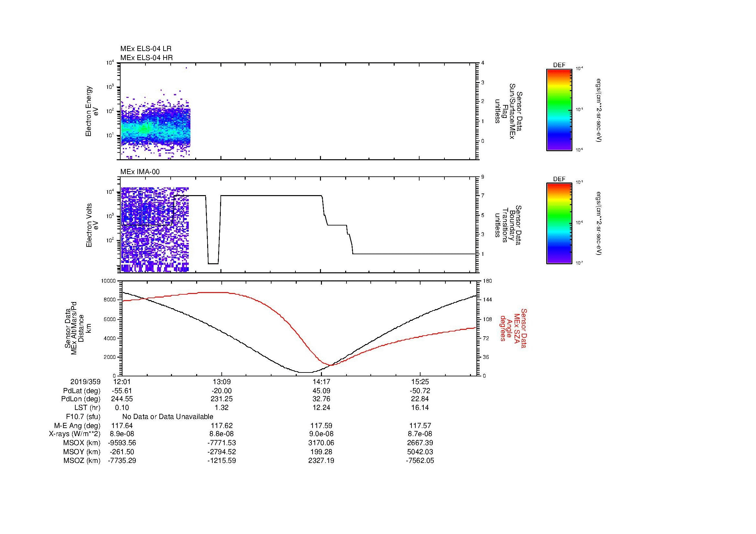
Task: Click the MSOX value '-9593.56'
Action: pos(122,443)
